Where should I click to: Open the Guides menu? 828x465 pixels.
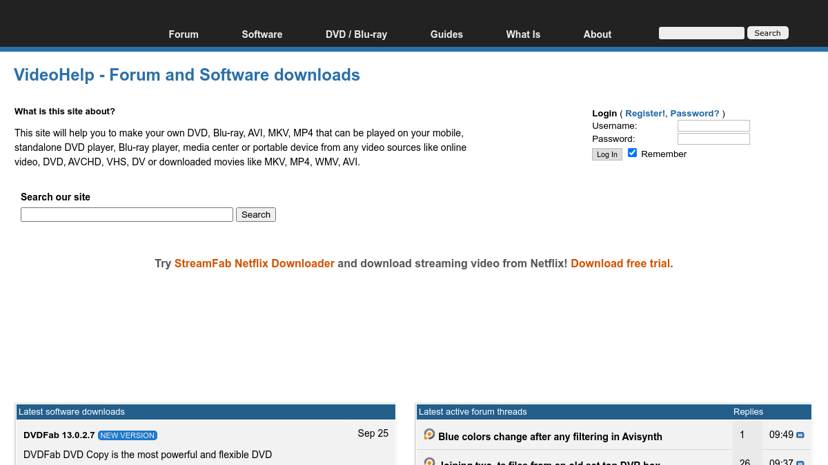pyautogui.click(x=446, y=34)
